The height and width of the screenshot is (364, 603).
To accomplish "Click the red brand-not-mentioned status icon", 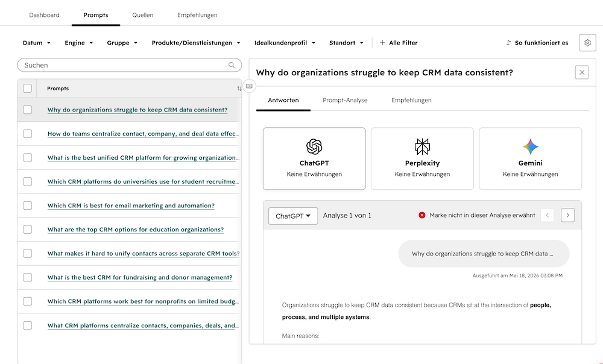I will 422,215.
